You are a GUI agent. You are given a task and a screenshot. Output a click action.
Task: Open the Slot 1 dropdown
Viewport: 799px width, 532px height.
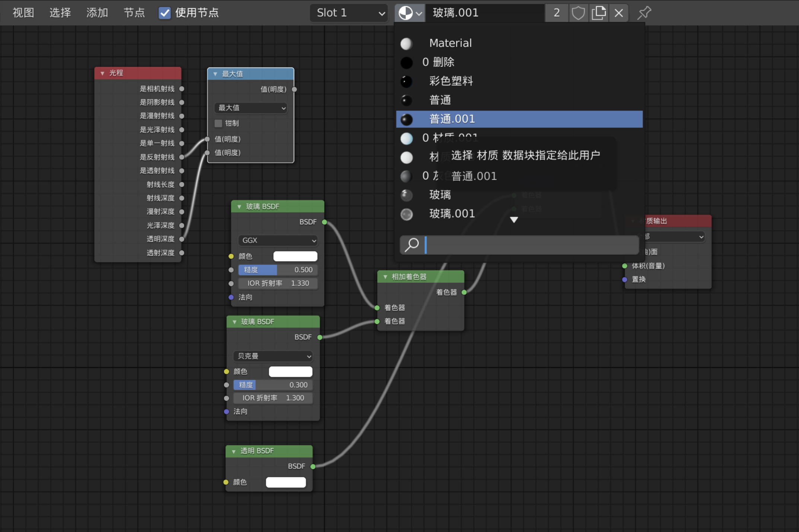pos(349,13)
